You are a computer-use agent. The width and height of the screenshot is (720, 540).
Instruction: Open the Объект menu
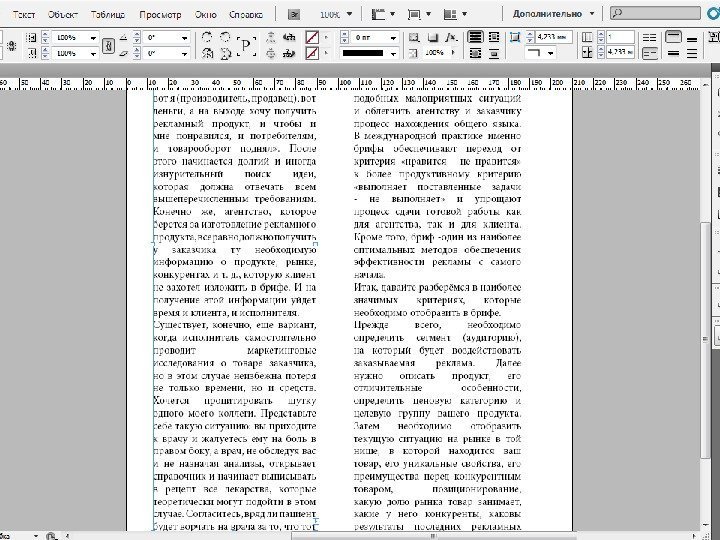63,14
